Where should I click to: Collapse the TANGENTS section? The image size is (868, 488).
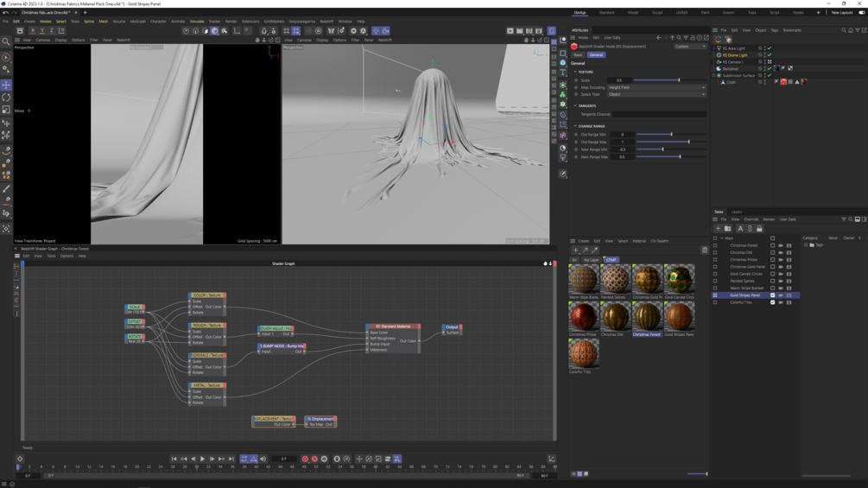575,105
